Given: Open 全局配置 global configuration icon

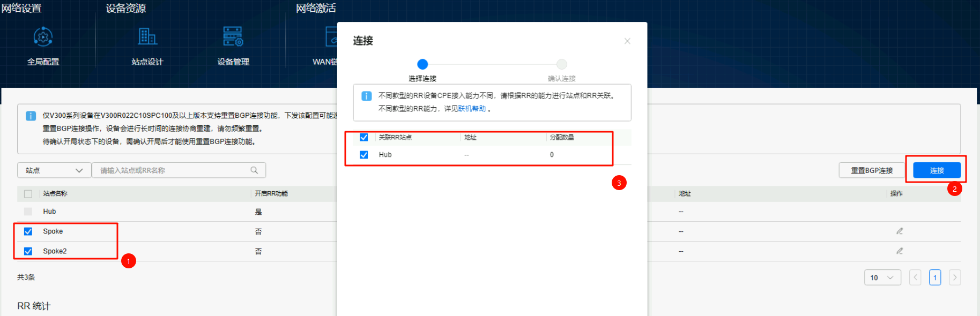Looking at the screenshot, I should [43, 37].
